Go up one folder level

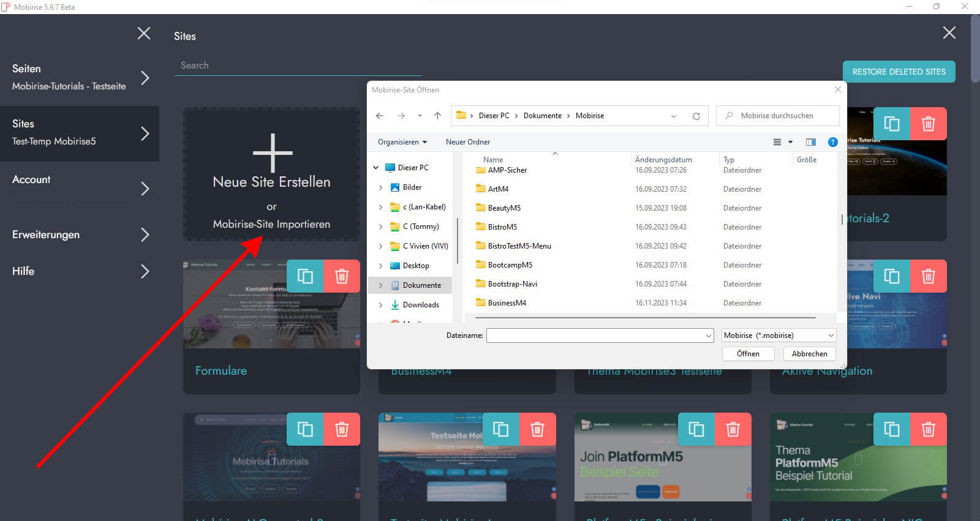click(x=437, y=116)
